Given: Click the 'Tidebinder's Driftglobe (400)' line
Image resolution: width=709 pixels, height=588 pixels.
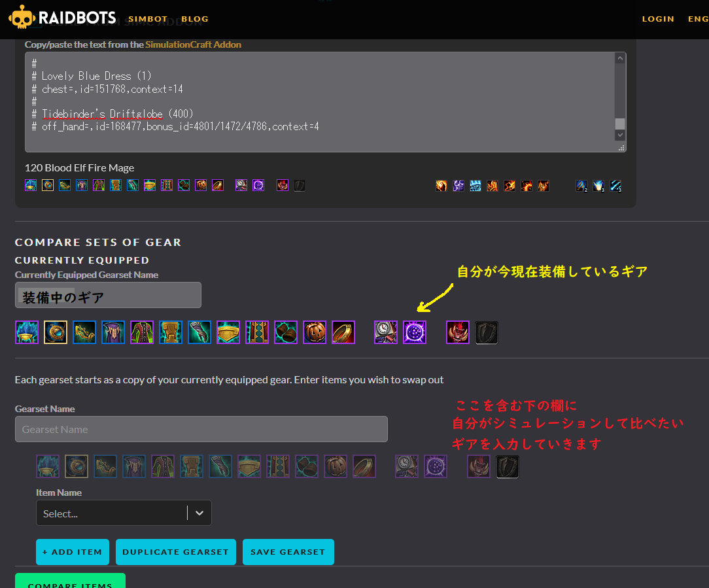Looking at the screenshot, I should (x=112, y=114).
